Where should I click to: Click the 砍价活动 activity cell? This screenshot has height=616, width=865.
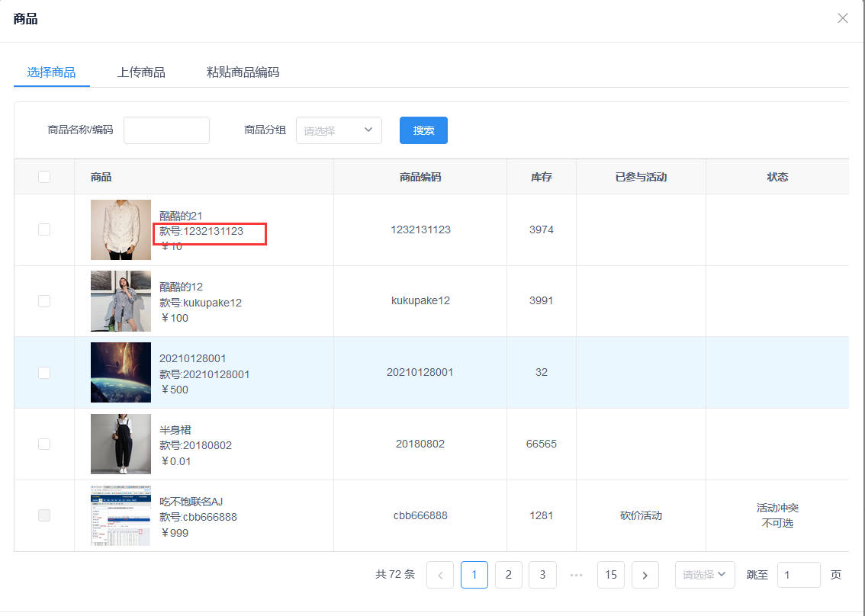pyautogui.click(x=641, y=515)
